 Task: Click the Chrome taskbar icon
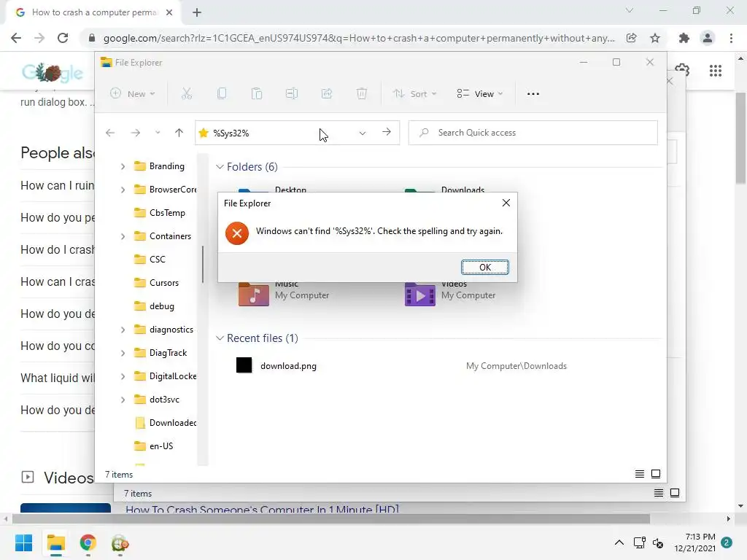(x=88, y=542)
